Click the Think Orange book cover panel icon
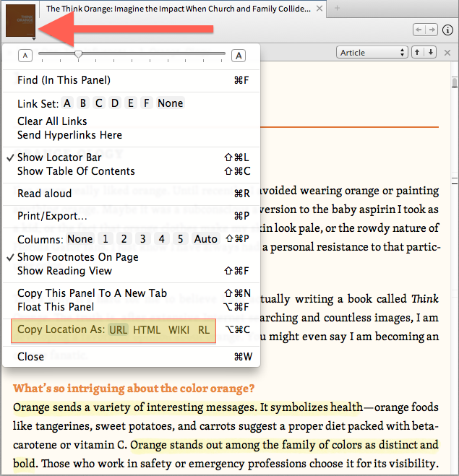This screenshot has width=459, height=476. (x=21, y=21)
